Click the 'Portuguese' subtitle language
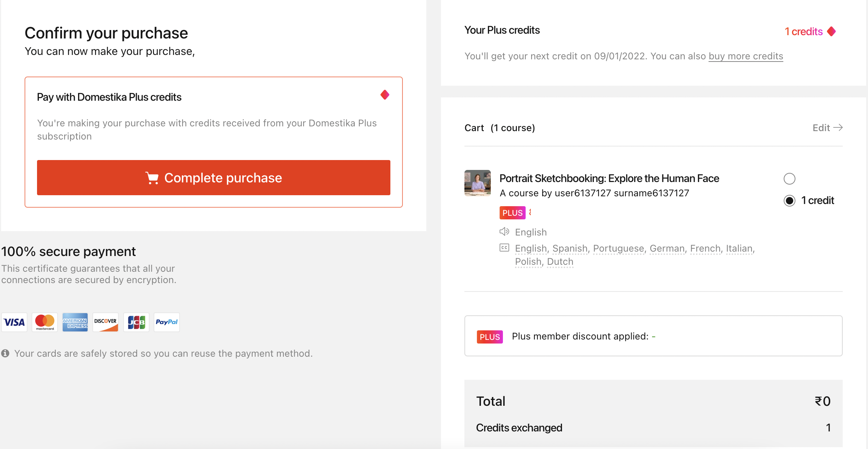This screenshot has height=449, width=868. 618,248
